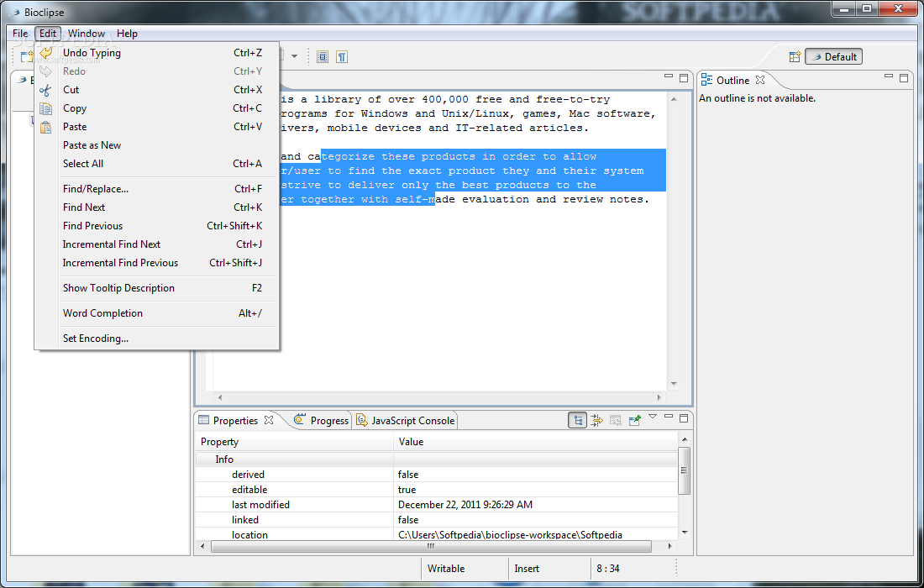The width and height of the screenshot is (924, 588).
Task: Open the File menu
Action: click(20, 34)
